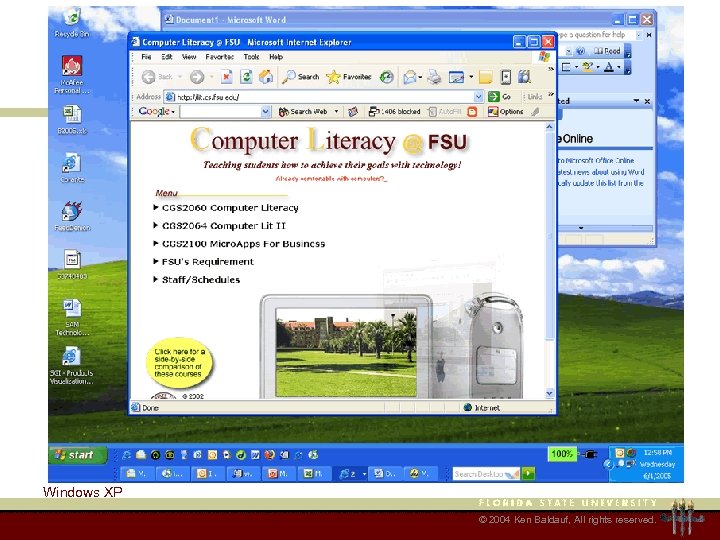Viewport: 720px width, 540px height.
Task: Open the font color dropdown in Word
Action: (619, 68)
